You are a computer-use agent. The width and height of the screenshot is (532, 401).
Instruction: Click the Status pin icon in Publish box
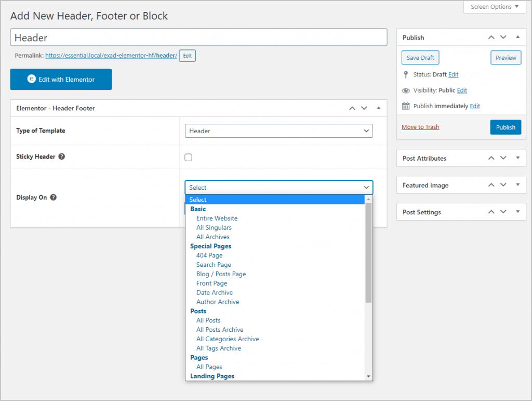[x=406, y=74]
